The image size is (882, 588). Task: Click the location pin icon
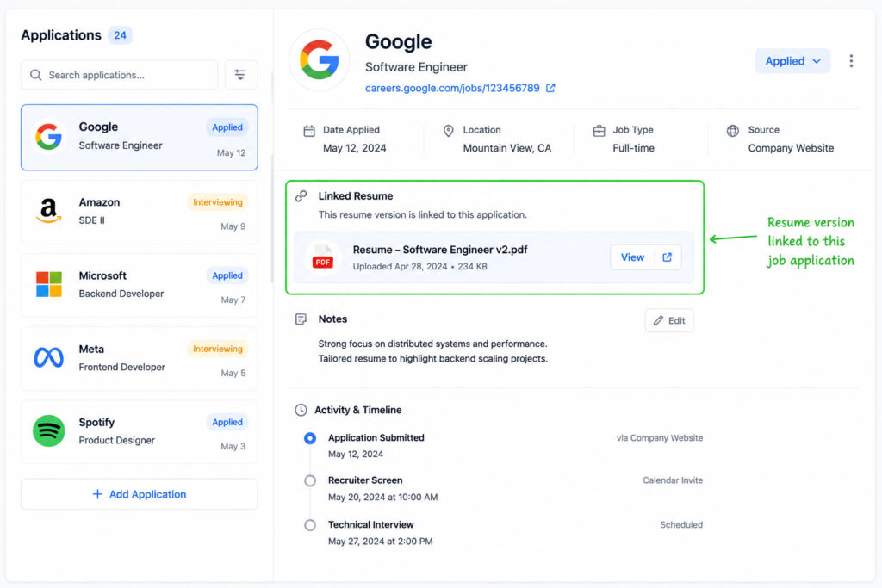point(448,131)
